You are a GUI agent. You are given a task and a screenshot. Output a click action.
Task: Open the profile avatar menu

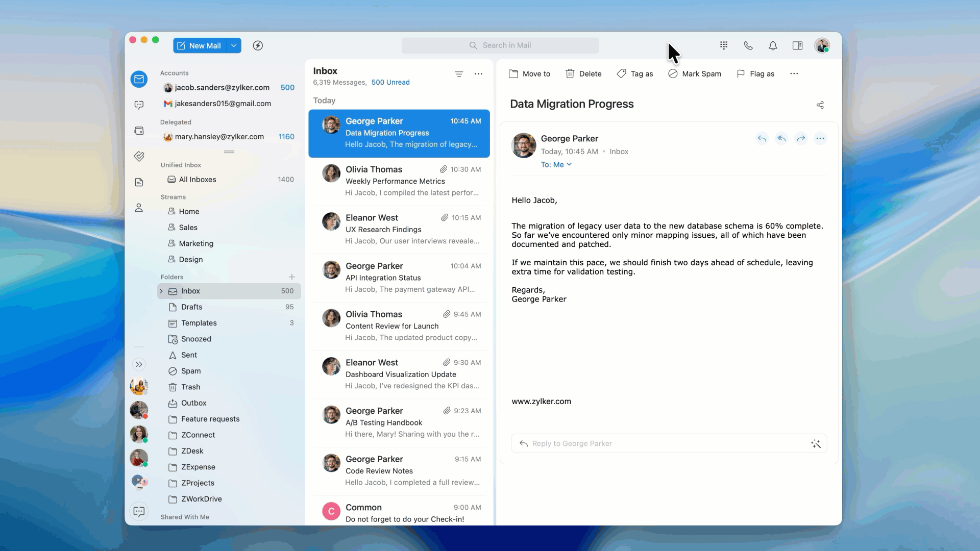[822, 45]
